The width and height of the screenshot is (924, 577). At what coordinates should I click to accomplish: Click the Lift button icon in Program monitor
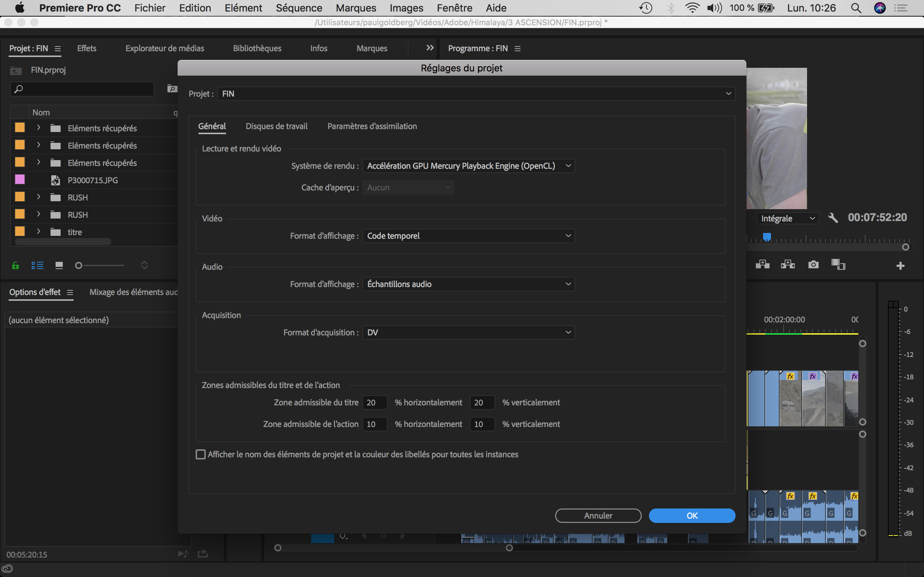tap(762, 264)
